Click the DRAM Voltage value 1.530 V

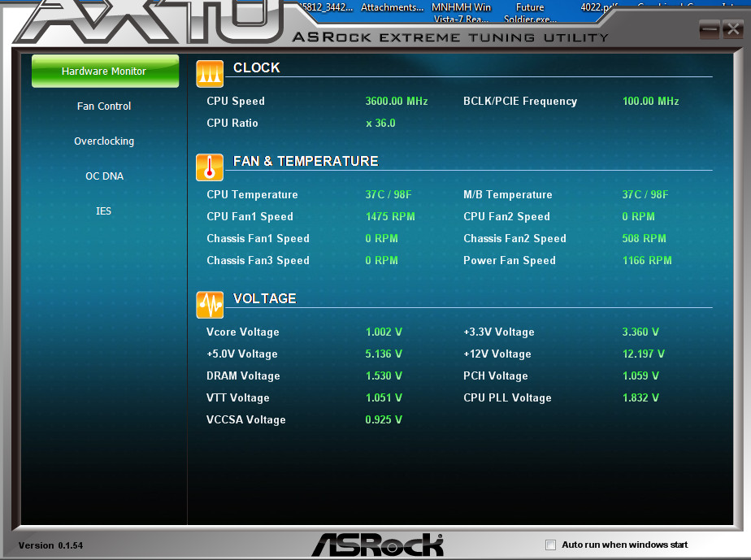(x=384, y=376)
